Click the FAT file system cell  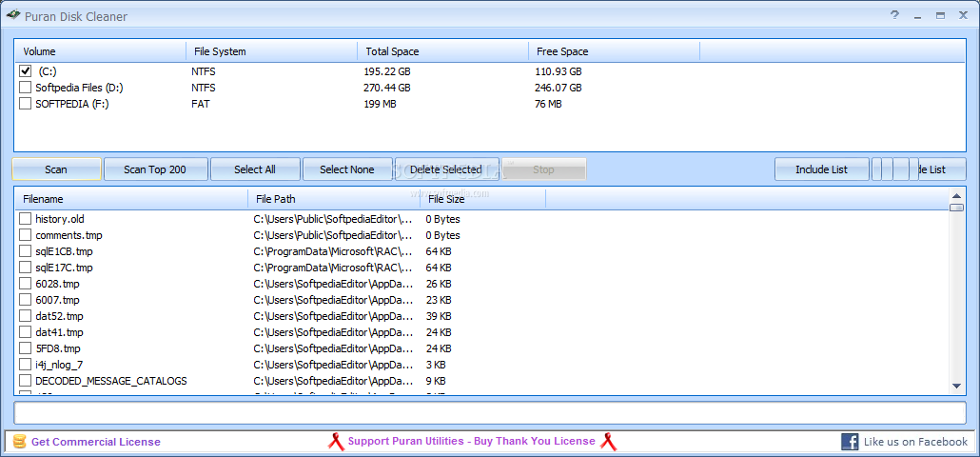point(201,105)
